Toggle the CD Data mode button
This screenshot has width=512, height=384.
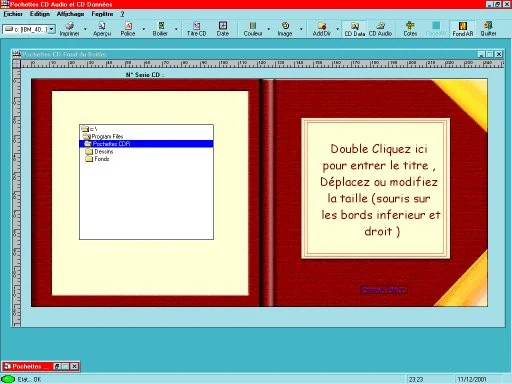pos(355,29)
